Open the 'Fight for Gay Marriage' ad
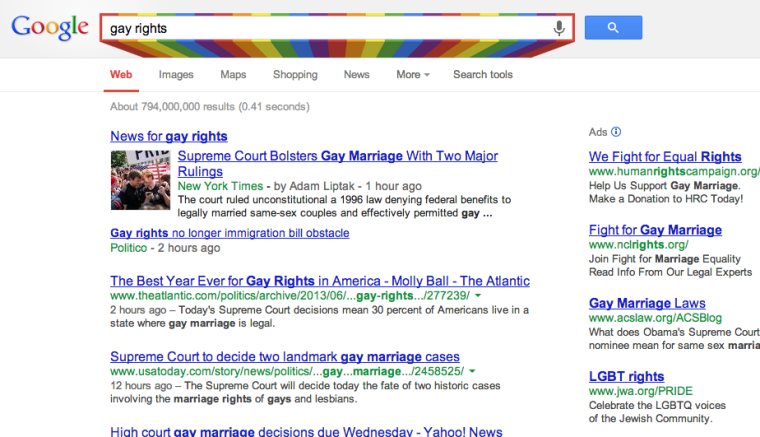Image resolution: width=760 pixels, height=437 pixels. point(655,230)
